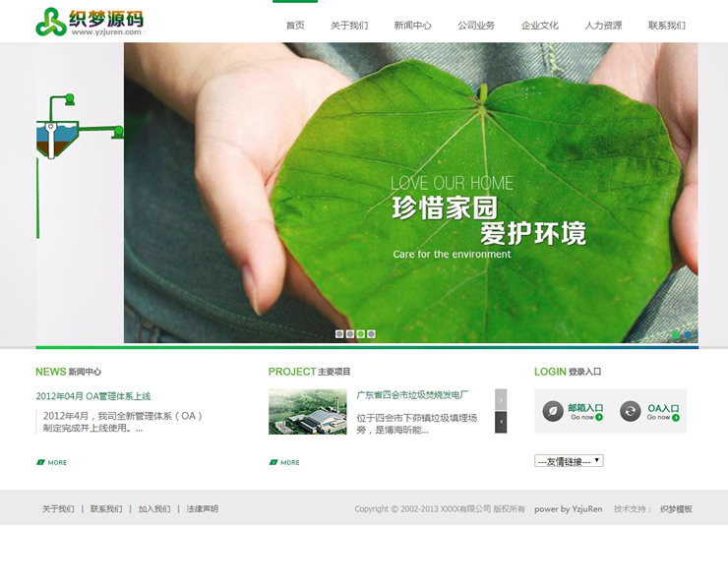Screen dimensions: 728x586
Task: Open the 新闻中心 navigation menu
Action: [412, 26]
